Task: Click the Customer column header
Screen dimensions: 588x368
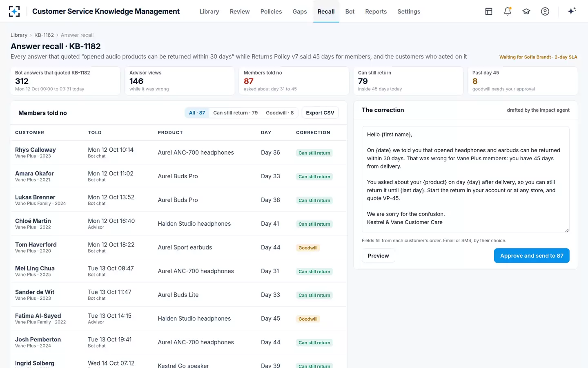Action: (x=30, y=132)
